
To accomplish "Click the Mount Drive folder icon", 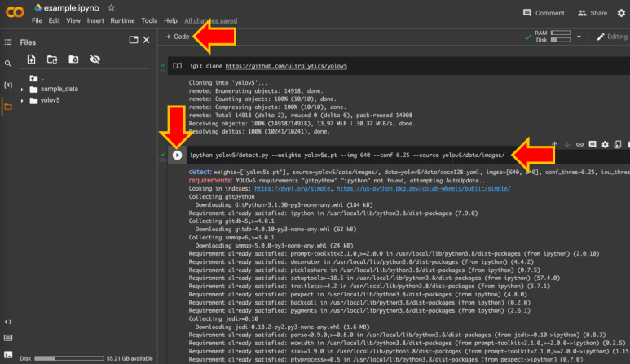I will pyautogui.click(x=73, y=59).
